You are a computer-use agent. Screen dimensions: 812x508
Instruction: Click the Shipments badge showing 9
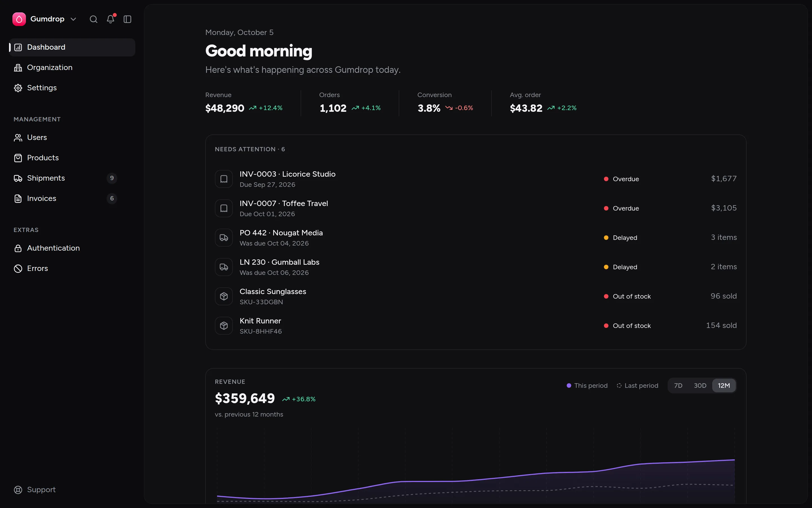[112, 178]
